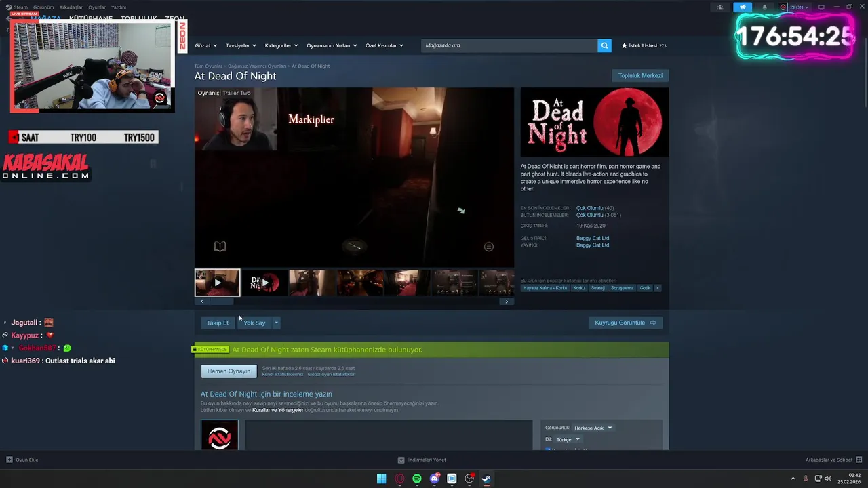The width and height of the screenshot is (868, 488).
Task: Move thumbnail strip right with arrow
Action: 507,302
